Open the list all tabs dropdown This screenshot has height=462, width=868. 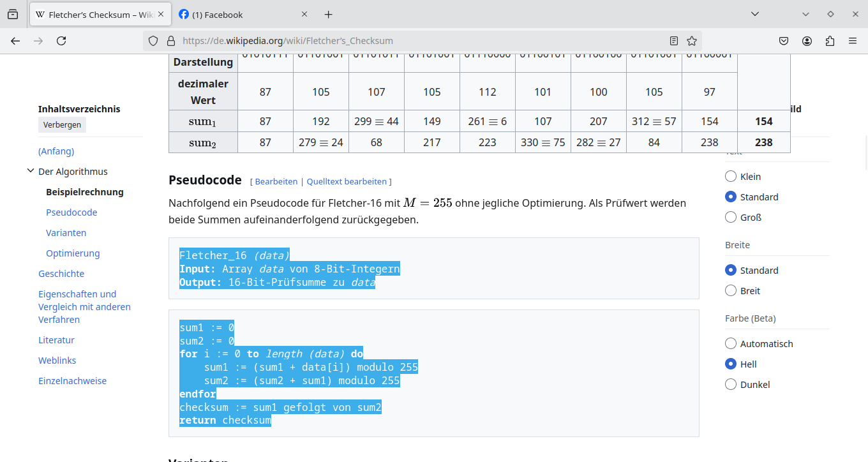[x=755, y=13]
